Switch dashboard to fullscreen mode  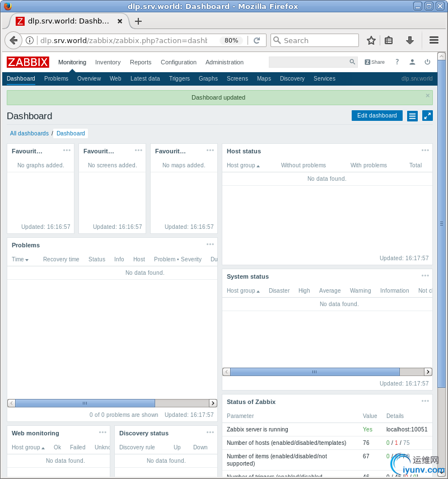[x=427, y=116]
